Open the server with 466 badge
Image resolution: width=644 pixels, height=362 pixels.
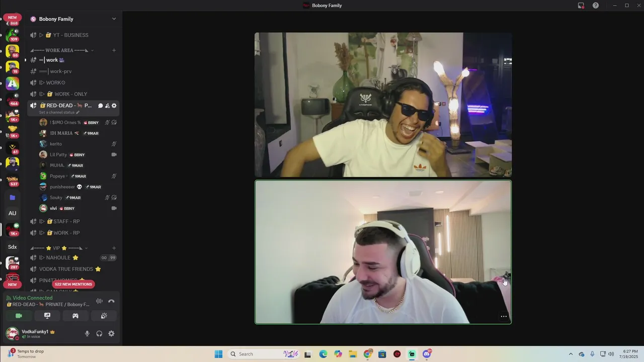(x=12, y=99)
